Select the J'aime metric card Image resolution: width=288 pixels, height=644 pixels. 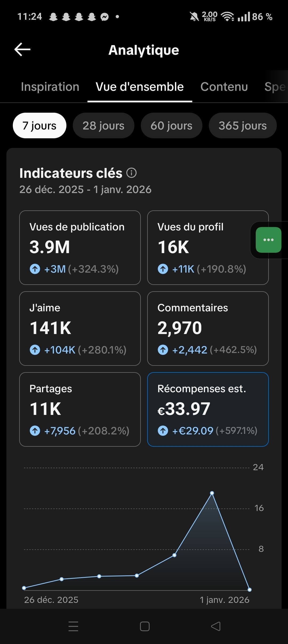[x=80, y=328]
